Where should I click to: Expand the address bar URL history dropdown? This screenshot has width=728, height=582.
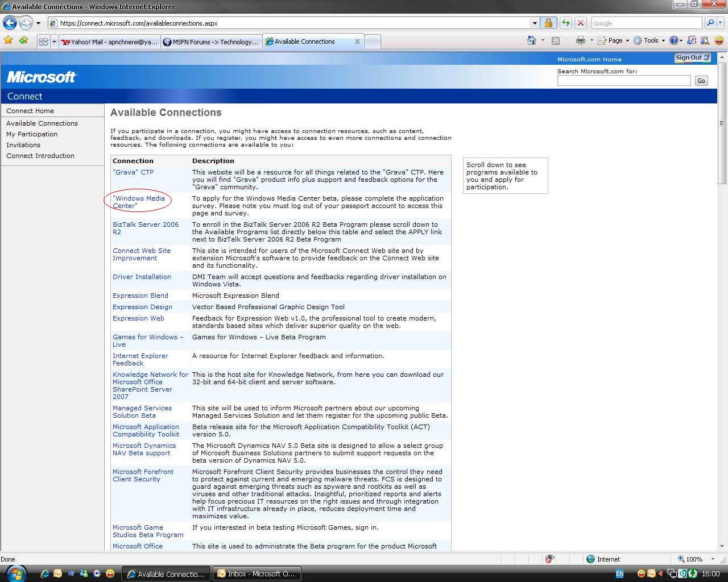(x=535, y=23)
